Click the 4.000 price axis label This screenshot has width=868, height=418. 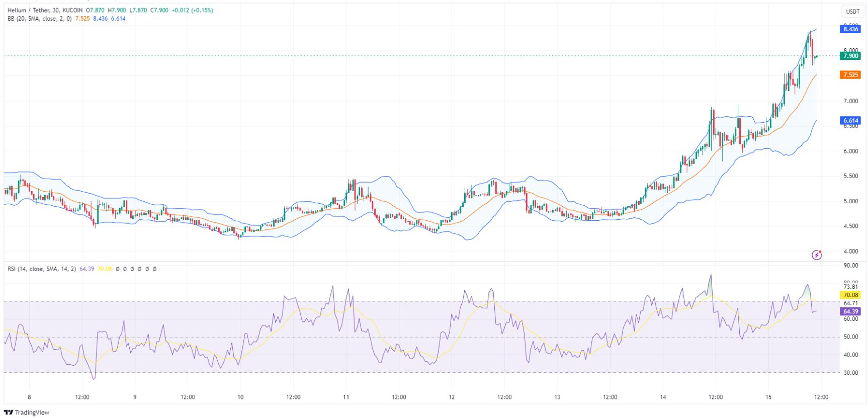(x=851, y=252)
